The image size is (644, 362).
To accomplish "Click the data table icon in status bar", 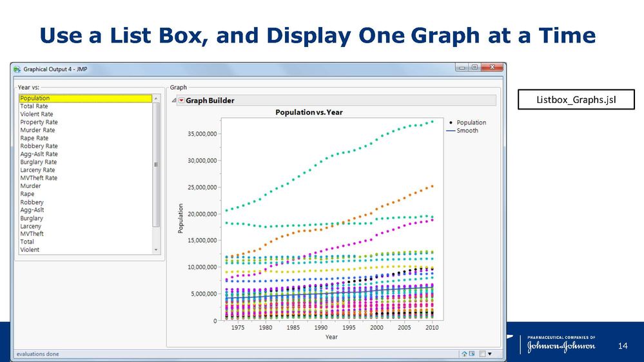I will [472, 354].
